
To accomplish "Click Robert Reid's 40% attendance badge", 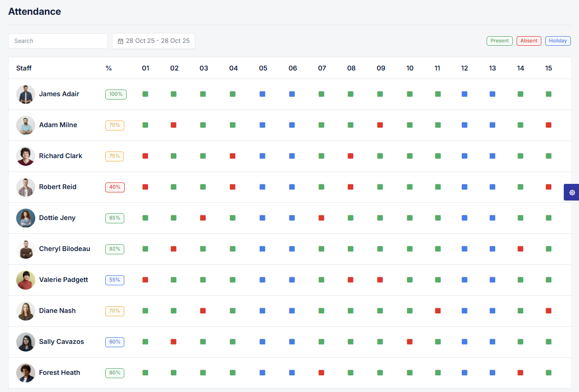I will click(x=115, y=187).
